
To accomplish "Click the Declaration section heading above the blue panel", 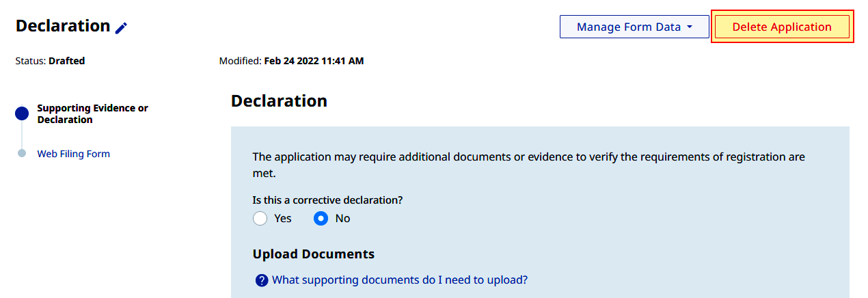I will pos(279,101).
